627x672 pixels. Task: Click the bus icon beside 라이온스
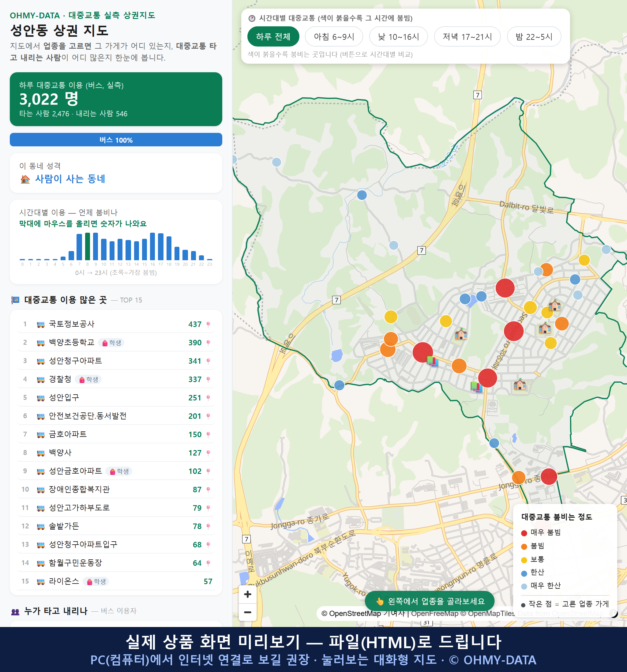pos(40,582)
